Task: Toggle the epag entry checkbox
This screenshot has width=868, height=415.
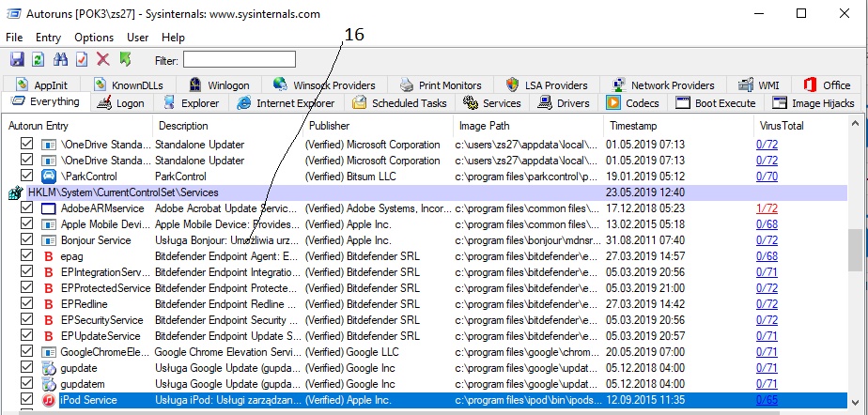Action: (x=26, y=255)
